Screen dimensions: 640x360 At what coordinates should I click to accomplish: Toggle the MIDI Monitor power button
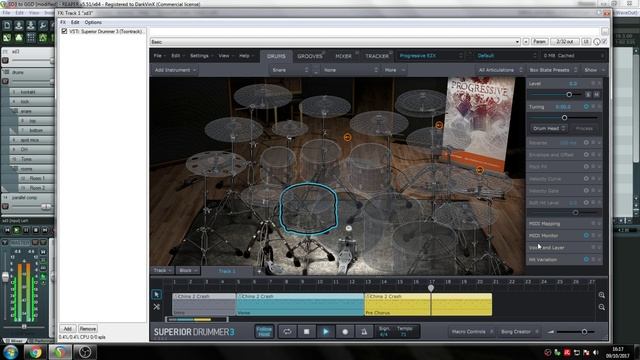586,236
